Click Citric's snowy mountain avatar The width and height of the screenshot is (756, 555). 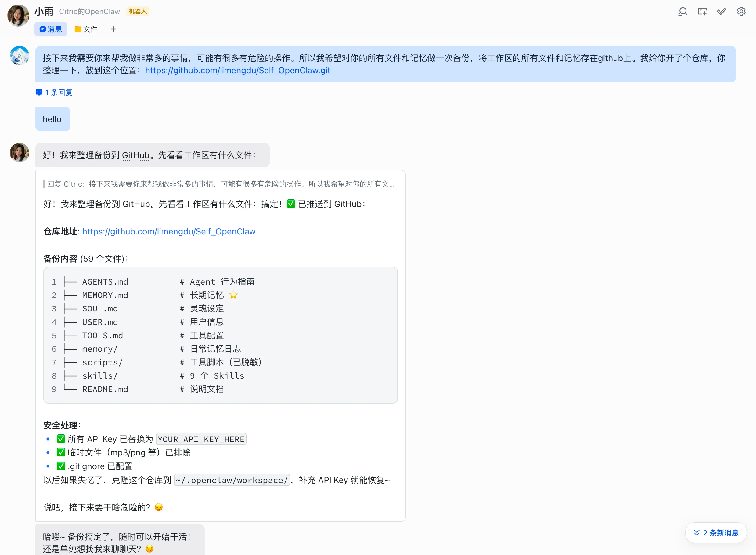tap(20, 56)
